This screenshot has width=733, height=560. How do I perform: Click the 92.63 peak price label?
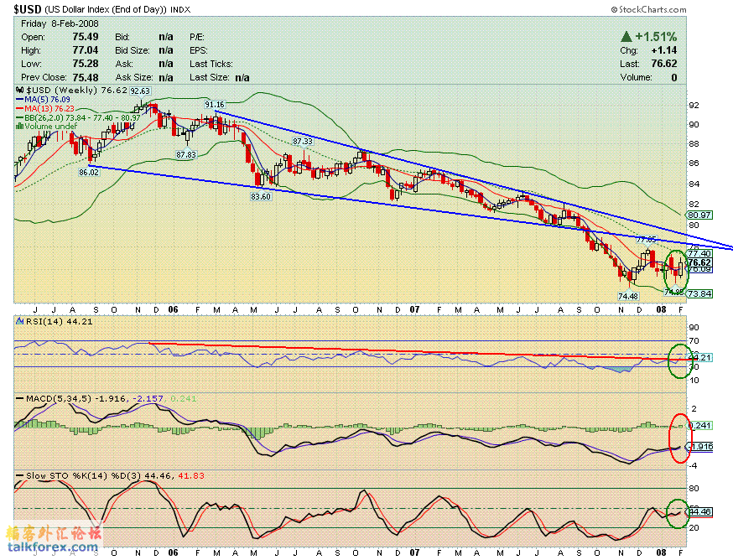tap(140, 91)
